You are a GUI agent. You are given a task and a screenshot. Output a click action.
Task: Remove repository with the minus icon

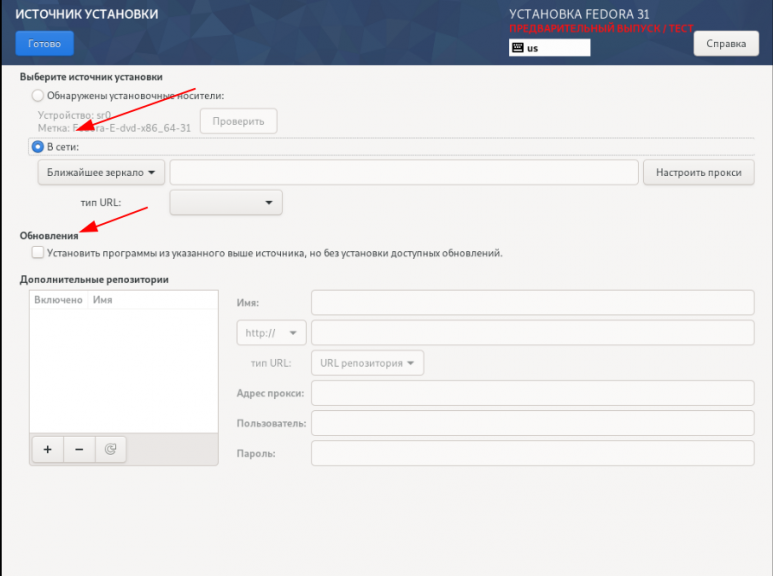(79, 449)
